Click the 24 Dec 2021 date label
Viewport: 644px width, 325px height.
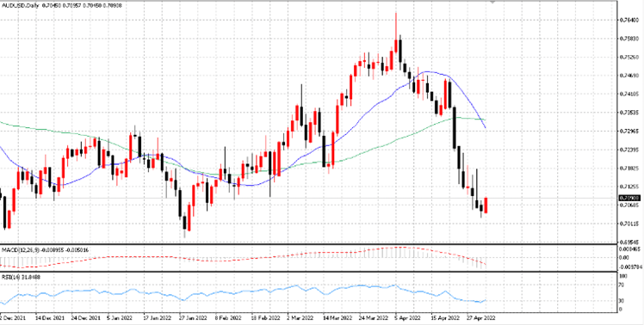(86, 318)
